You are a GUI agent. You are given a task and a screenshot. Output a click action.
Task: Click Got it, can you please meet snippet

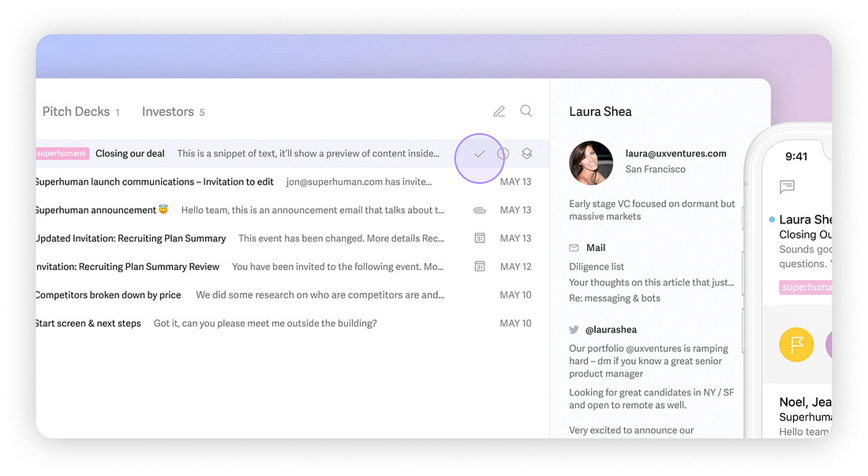[265, 323]
